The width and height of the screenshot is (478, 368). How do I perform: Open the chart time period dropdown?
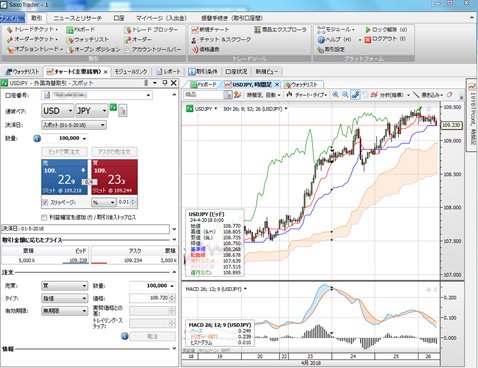264,95
